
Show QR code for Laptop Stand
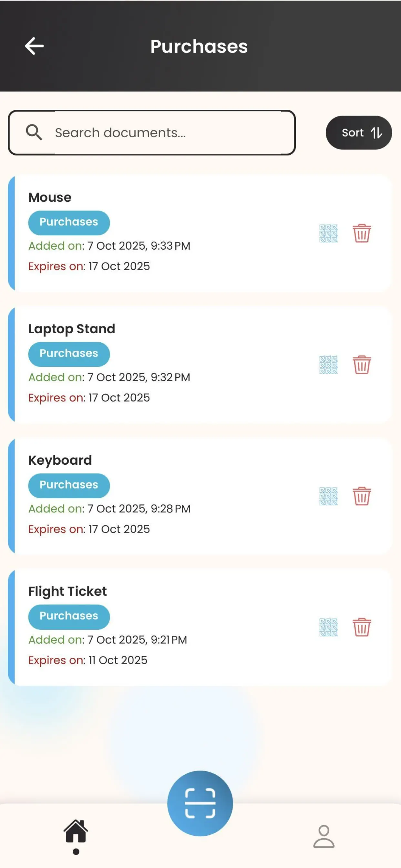point(328,365)
